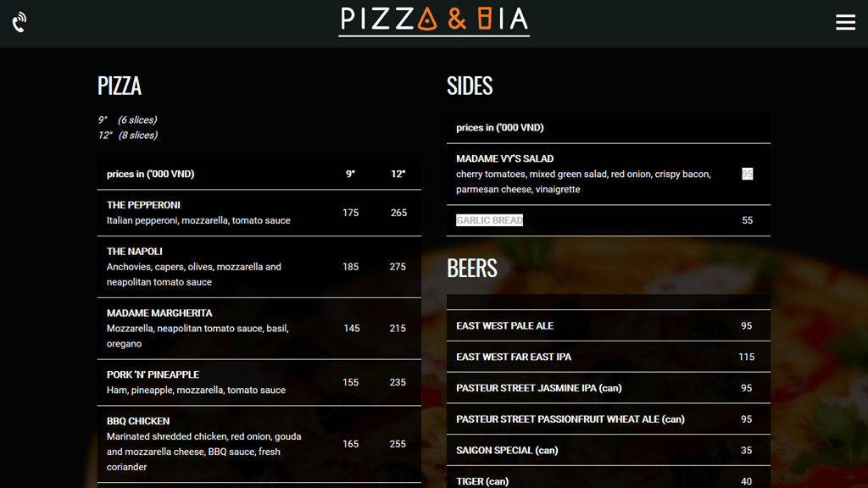
Task: Click the Pizza & Bia logo
Action: point(434,20)
